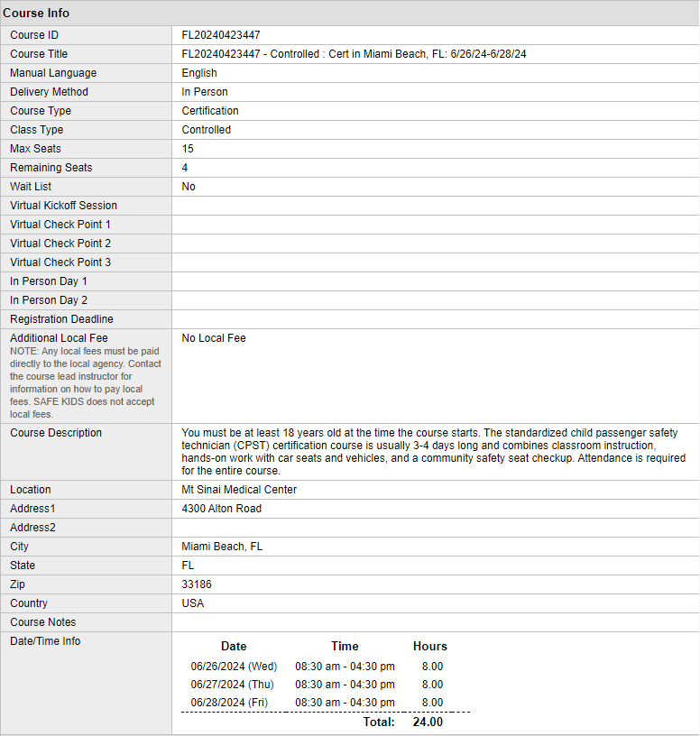Click the Additional Local Fee label
This screenshot has width=700, height=736.
click(x=59, y=338)
